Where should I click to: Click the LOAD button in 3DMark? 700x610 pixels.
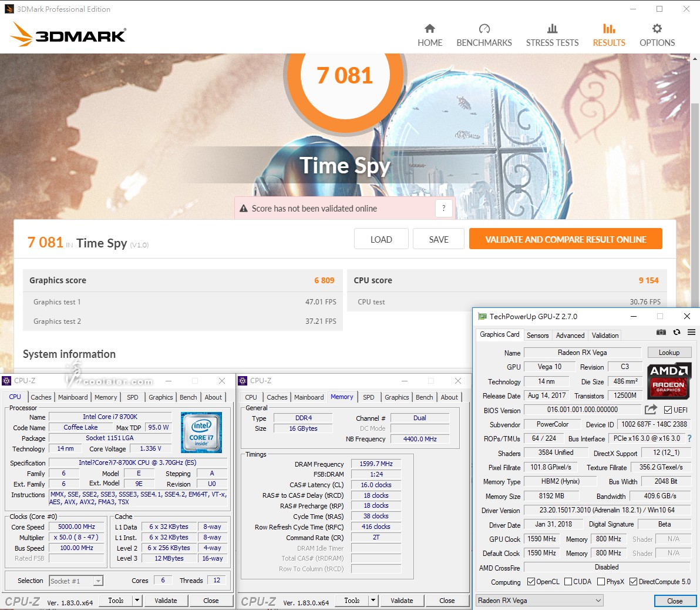tap(381, 239)
